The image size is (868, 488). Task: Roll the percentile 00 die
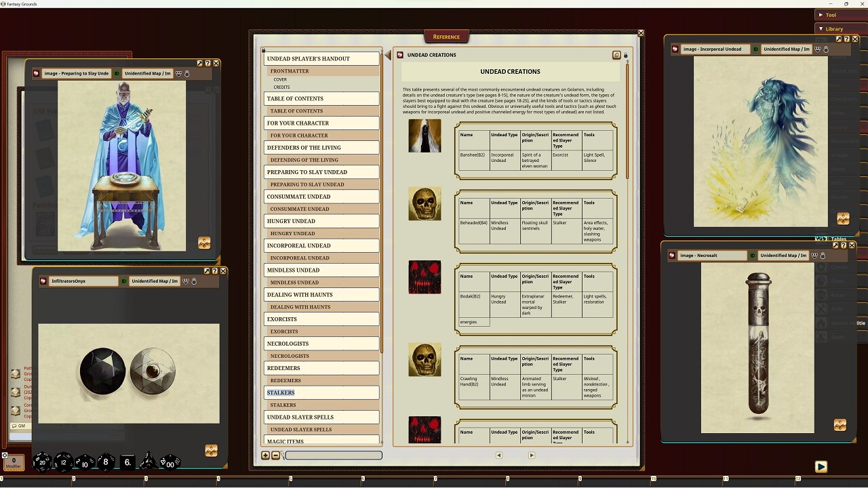tap(170, 463)
